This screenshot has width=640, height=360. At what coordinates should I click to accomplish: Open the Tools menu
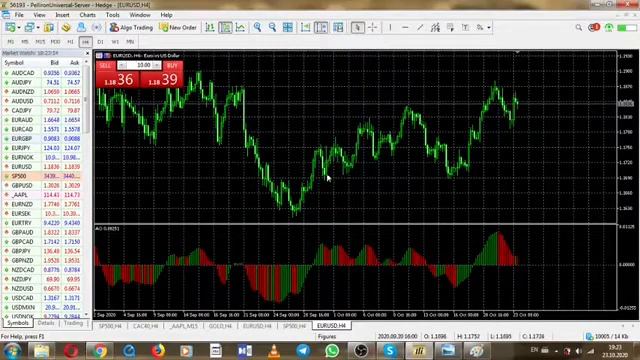[x=113, y=15]
